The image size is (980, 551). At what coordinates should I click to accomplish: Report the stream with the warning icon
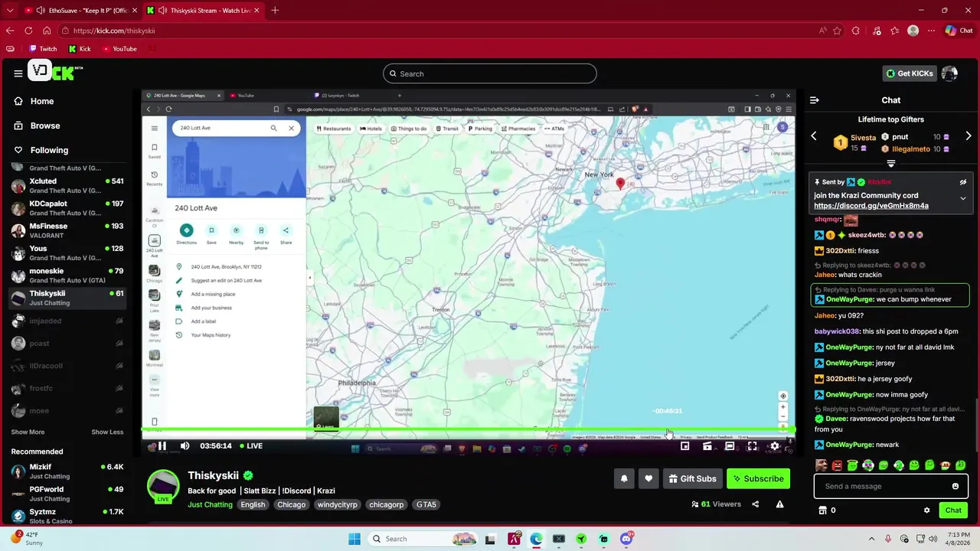click(x=779, y=504)
